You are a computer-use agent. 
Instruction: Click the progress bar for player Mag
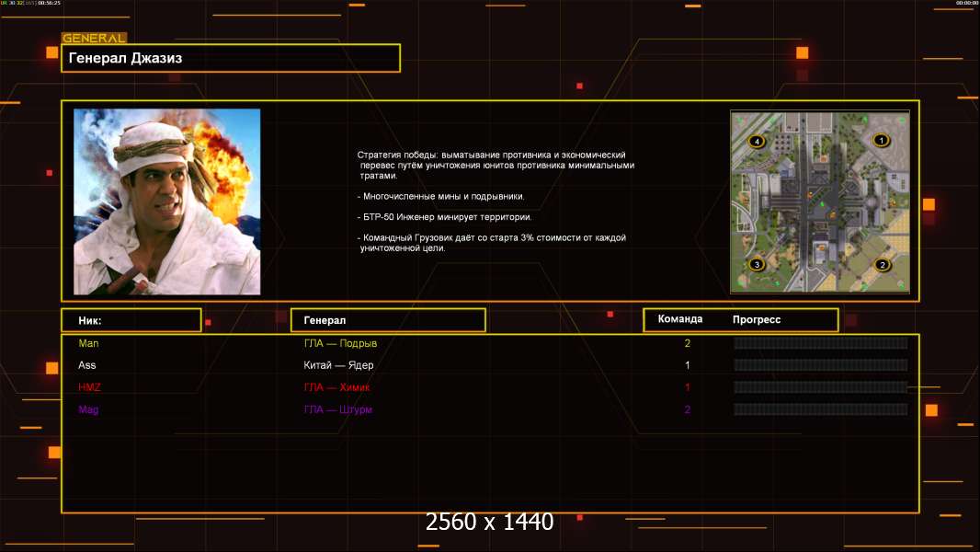pyautogui.click(x=820, y=409)
